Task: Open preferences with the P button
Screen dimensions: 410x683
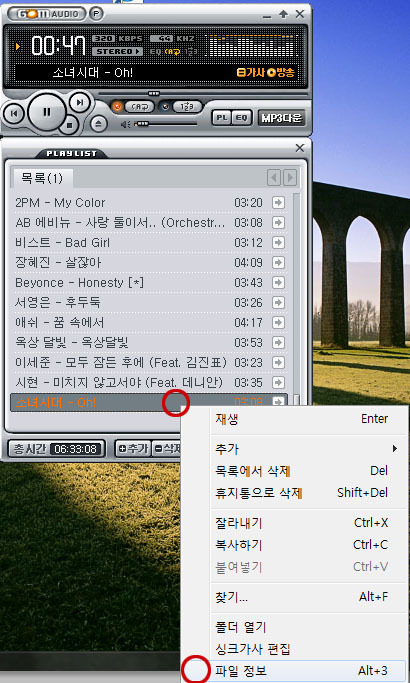Action: coord(96,14)
